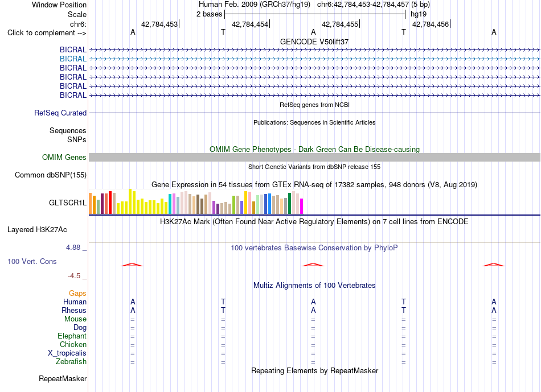Click position label 42,784,455

point(340,24)
